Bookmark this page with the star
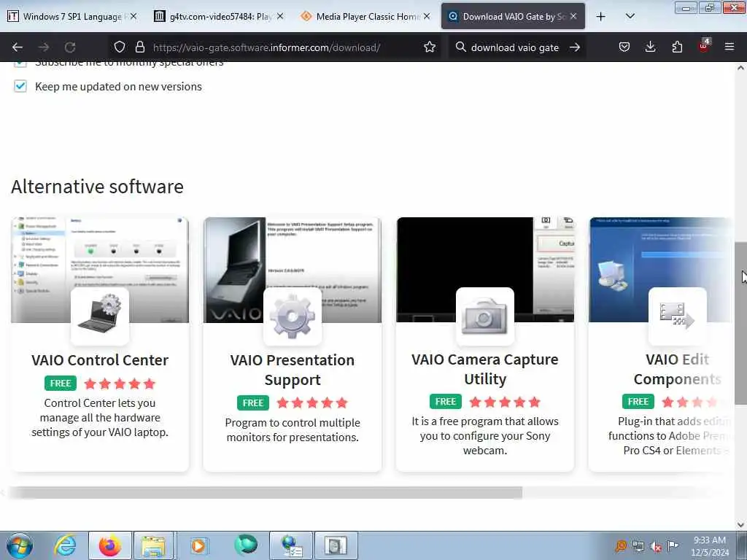Image resolution: width=747 pixels, height=560 pixels. [430, 47]
